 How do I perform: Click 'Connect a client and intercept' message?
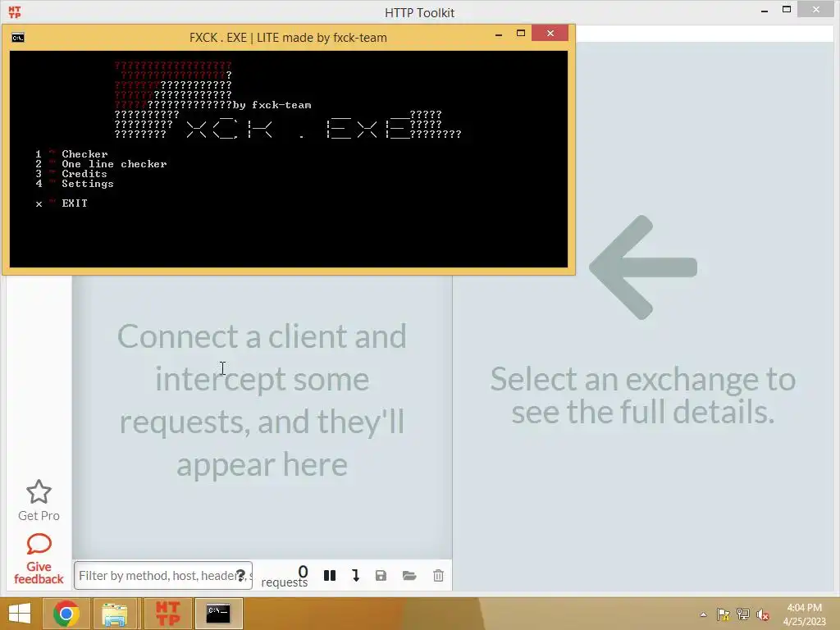pyautogui.click(x=262, y=399)
